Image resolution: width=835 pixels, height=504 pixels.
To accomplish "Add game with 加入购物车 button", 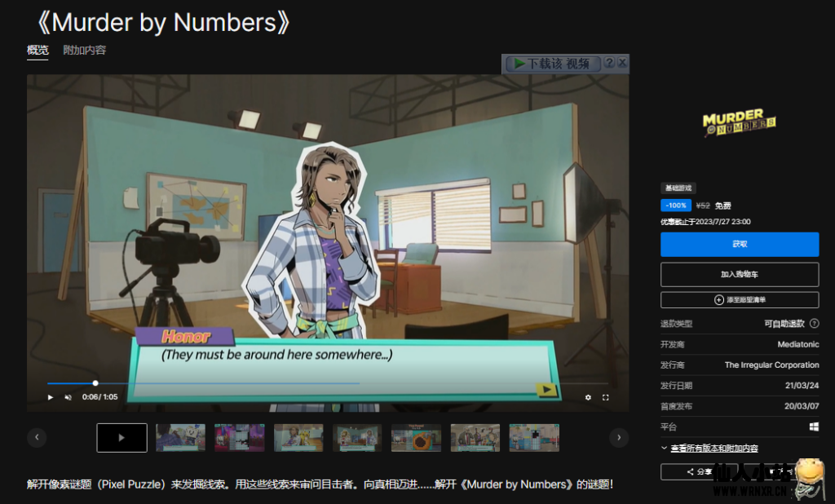I will [740, 274].
